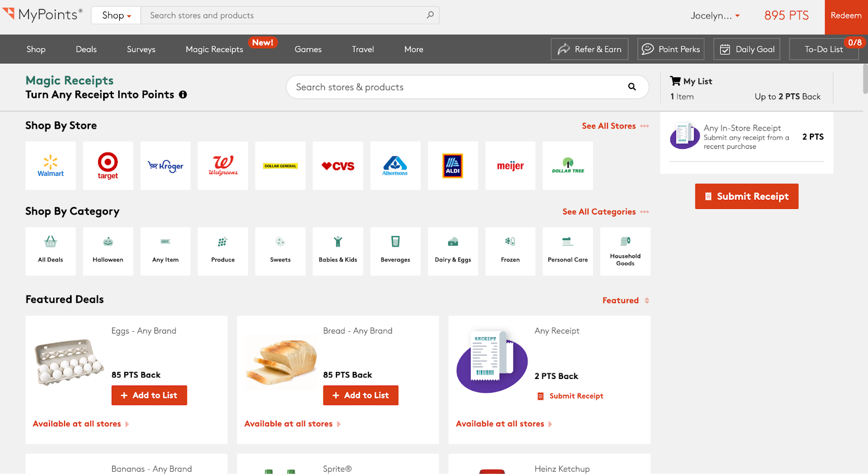868x474 pixels.
Task: Open the Target store tile
Action: [108, 166]
